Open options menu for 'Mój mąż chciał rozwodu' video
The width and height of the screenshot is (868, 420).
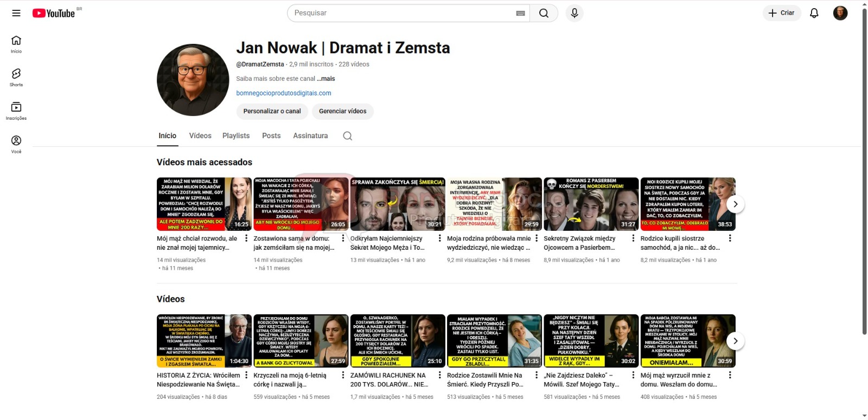[x=246, y=238]
